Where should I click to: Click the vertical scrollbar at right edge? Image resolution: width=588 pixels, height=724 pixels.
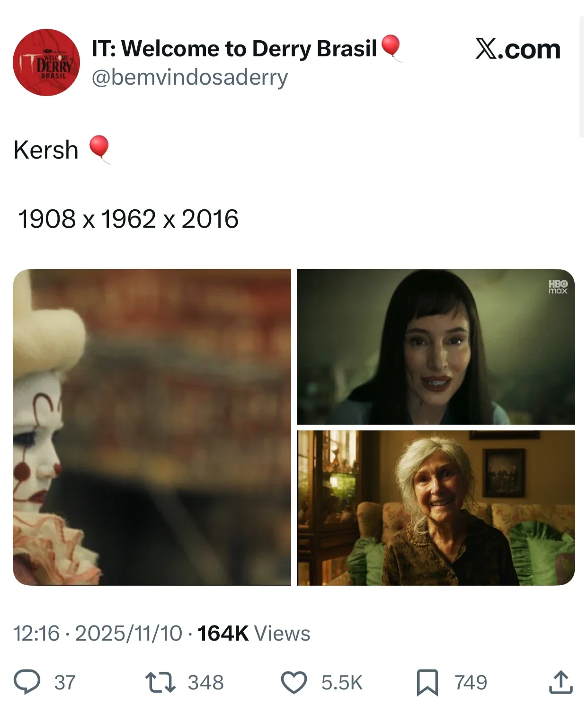582,77
